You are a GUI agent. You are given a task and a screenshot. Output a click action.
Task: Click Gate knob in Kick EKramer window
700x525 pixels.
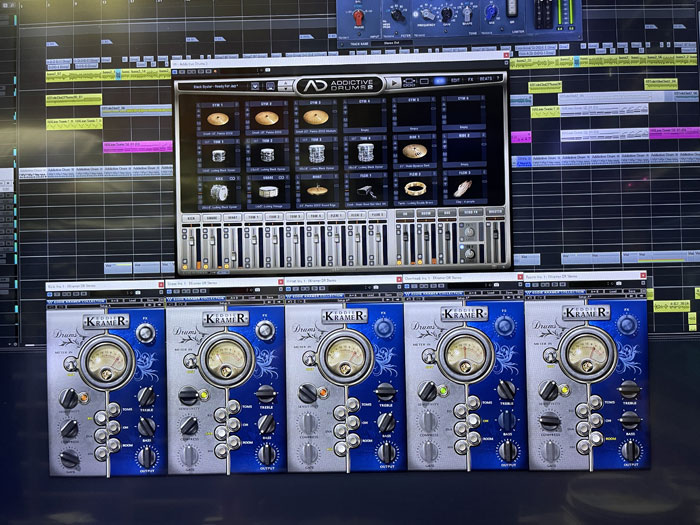click(x=70, y=458)
